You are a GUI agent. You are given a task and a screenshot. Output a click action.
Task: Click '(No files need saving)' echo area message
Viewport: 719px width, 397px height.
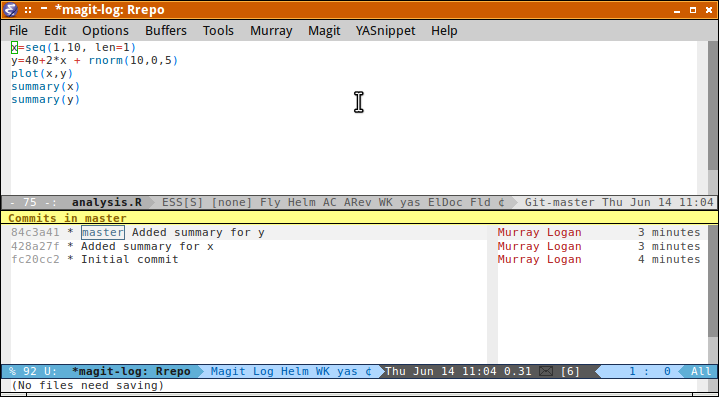click(x=88, y=385)
